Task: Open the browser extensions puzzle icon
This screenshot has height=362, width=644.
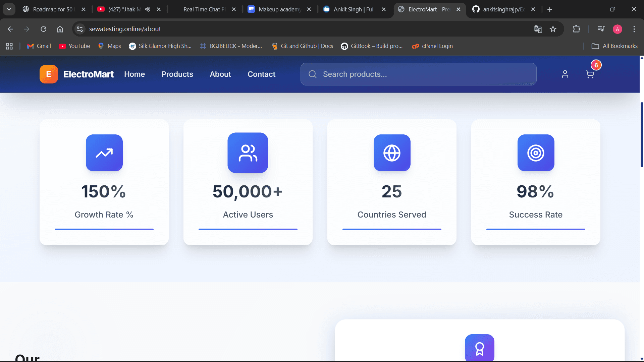Action: click(x=576, y=29)
